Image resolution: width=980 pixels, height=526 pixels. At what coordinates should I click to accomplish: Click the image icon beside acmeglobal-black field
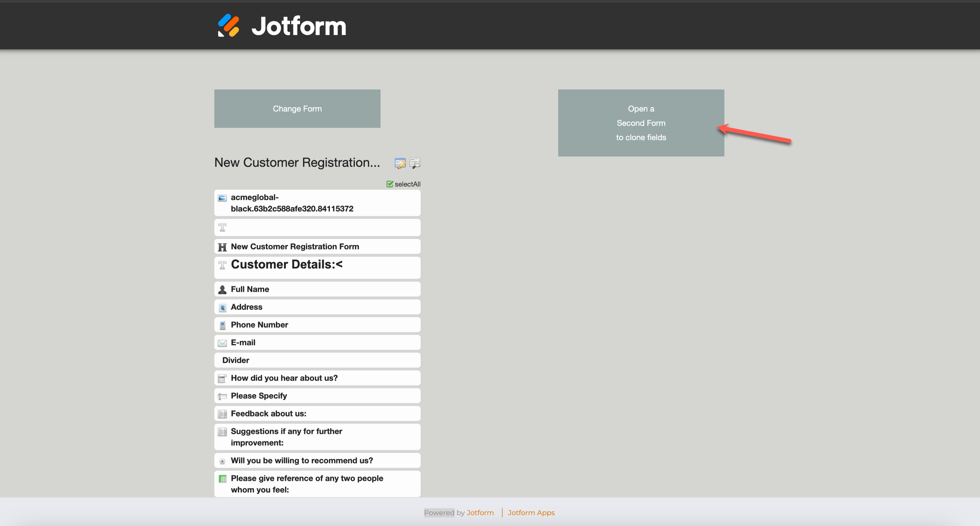tap(222, 198)
